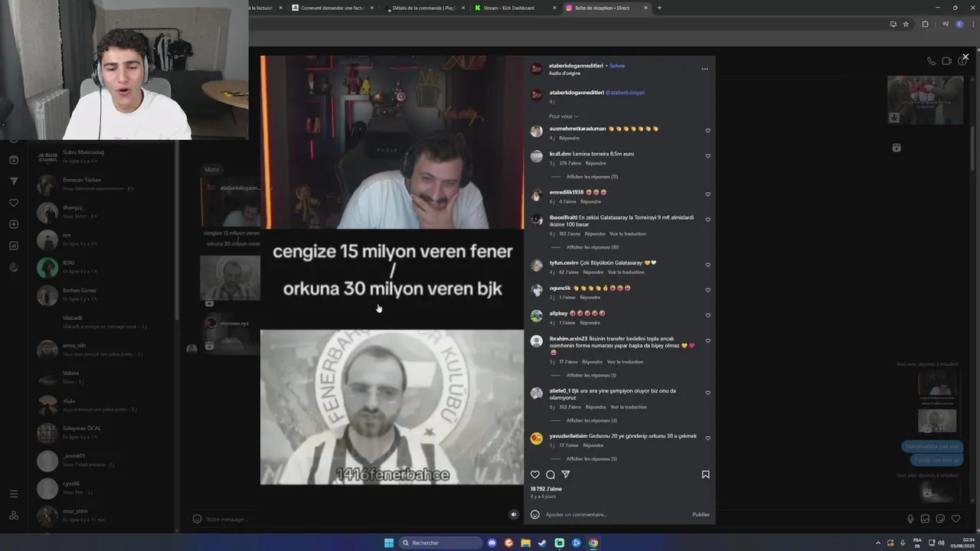This screenshot has height=551, width=980.
Task: Click the comment bubble icon under the post
Action: [x=550, y=474]
